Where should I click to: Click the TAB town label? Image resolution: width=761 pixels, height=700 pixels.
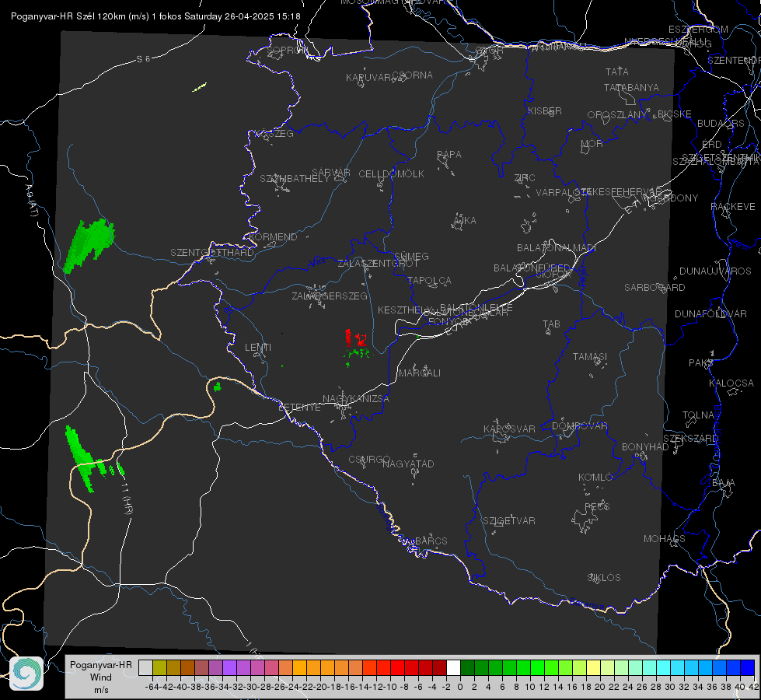551,324
